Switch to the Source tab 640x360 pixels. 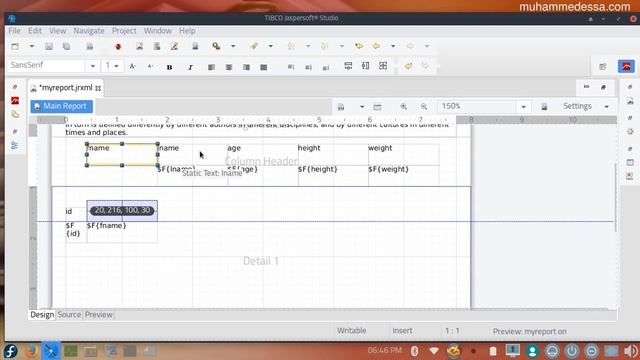69,315
